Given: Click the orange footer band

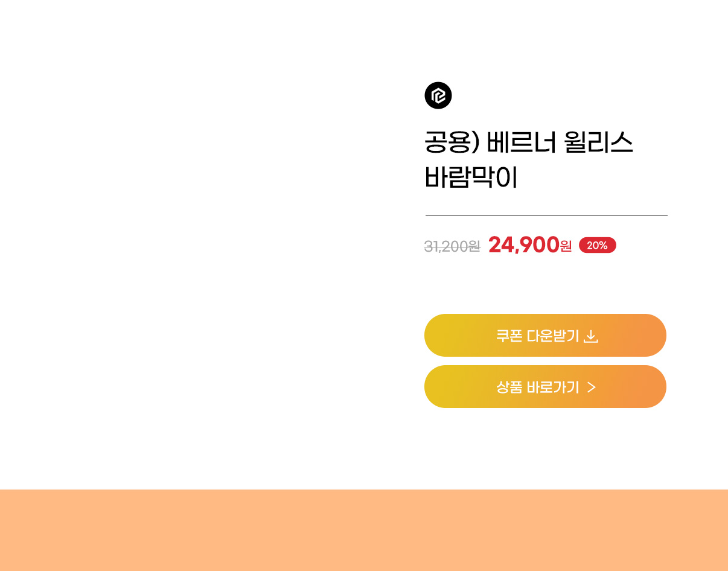Looking at the screenshot, I should click(364, 530).
